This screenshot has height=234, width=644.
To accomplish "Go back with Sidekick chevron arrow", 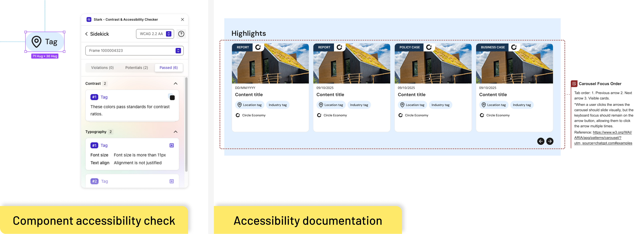I will tap(87, 34).
